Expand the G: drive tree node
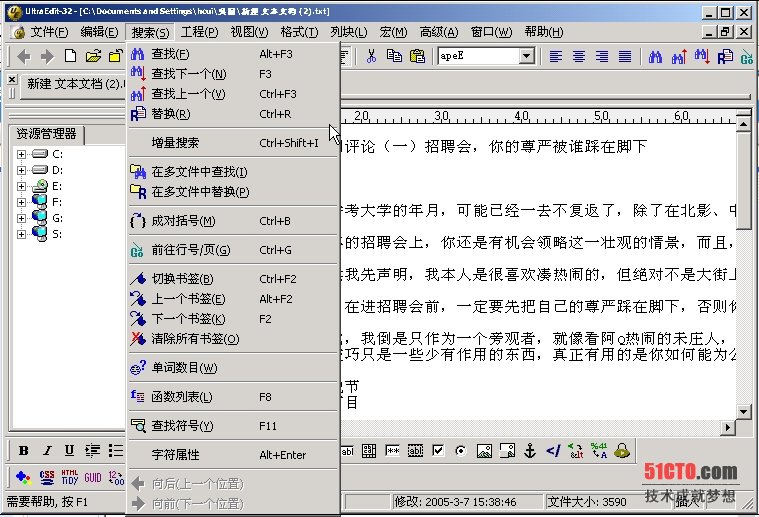 (21, 218)
